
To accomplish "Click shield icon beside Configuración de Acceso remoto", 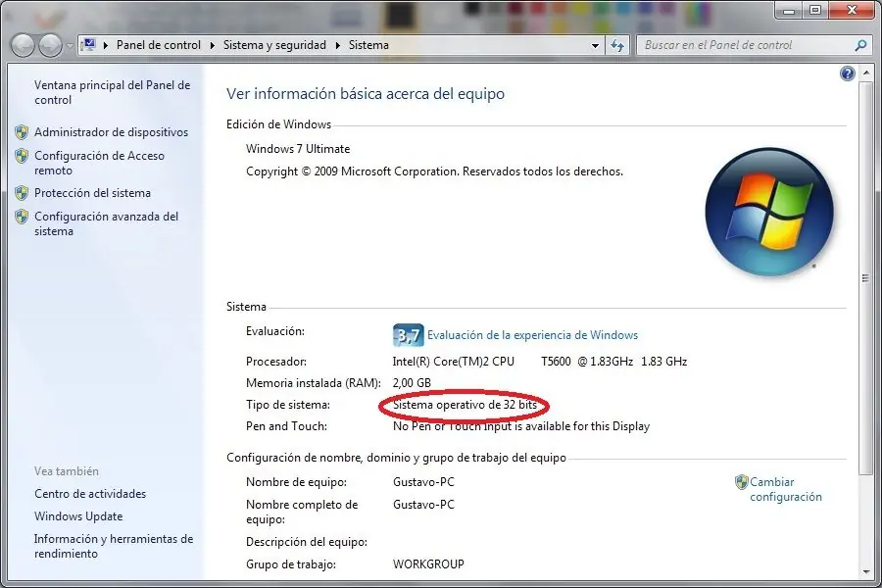I will [x=22, y=156].
